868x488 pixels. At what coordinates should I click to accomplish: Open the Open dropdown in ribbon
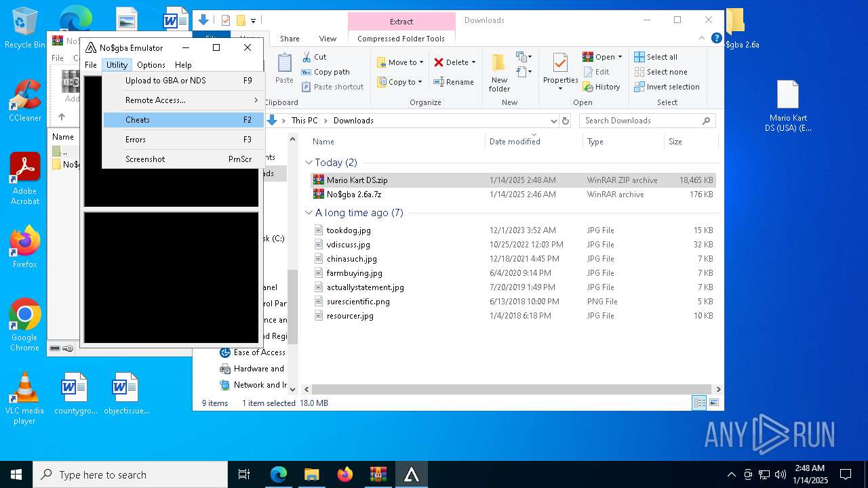[602, 57]
